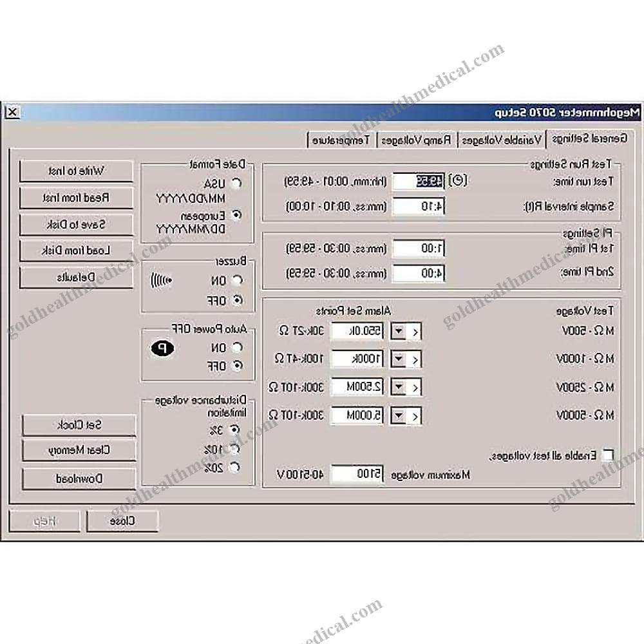Screen dimensions: 644x644
Task: Focus the Test run time field
Action: 419,181
